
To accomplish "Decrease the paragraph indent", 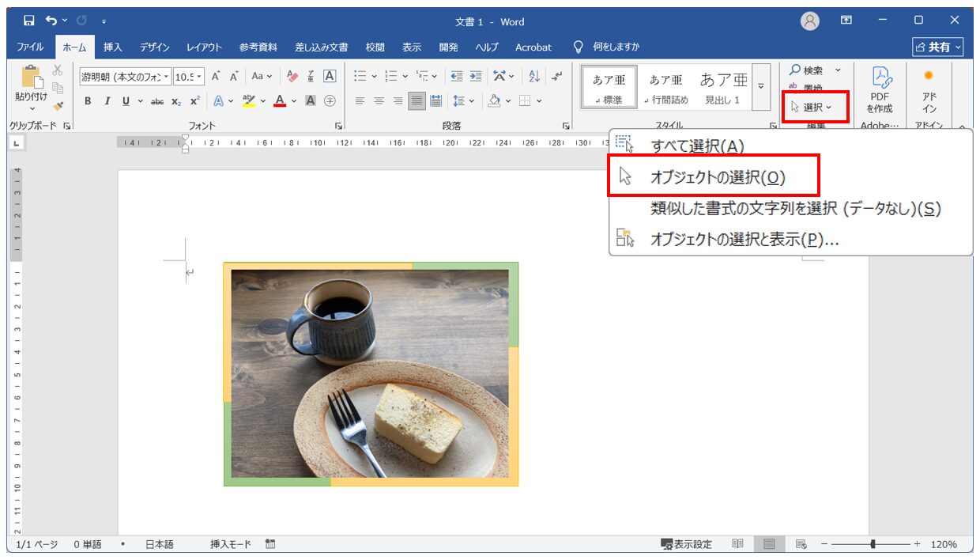I will 457,77.
